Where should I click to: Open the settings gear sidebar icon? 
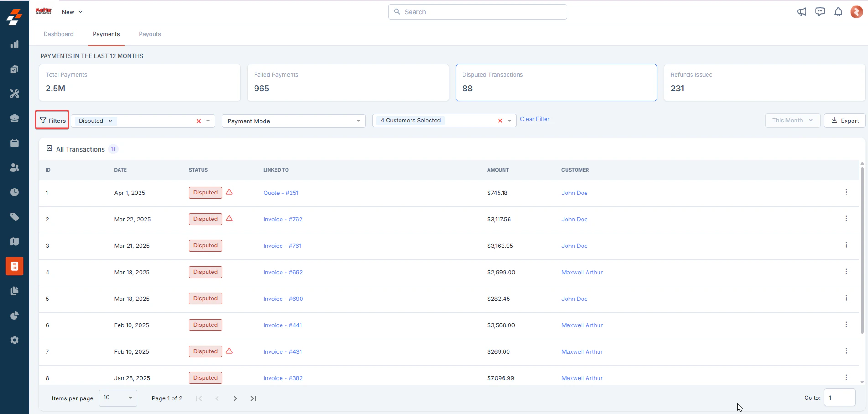pyautogui.click(x=15, y=340)
